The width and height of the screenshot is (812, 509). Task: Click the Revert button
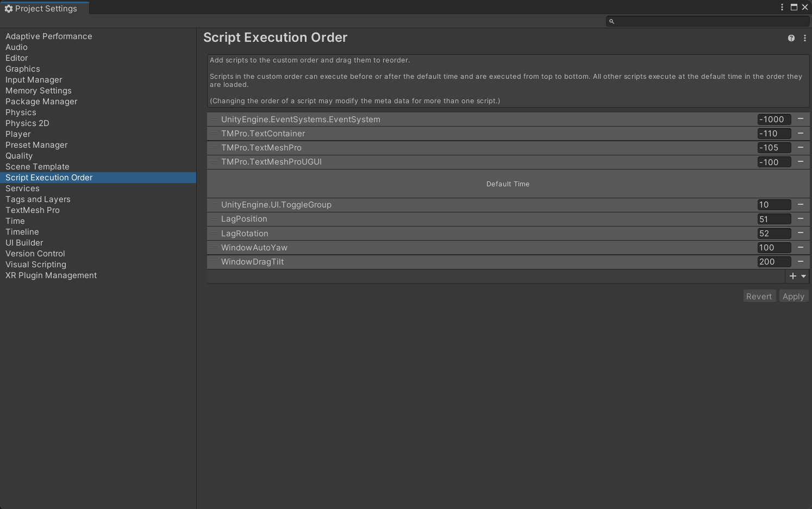coord(759,296)
